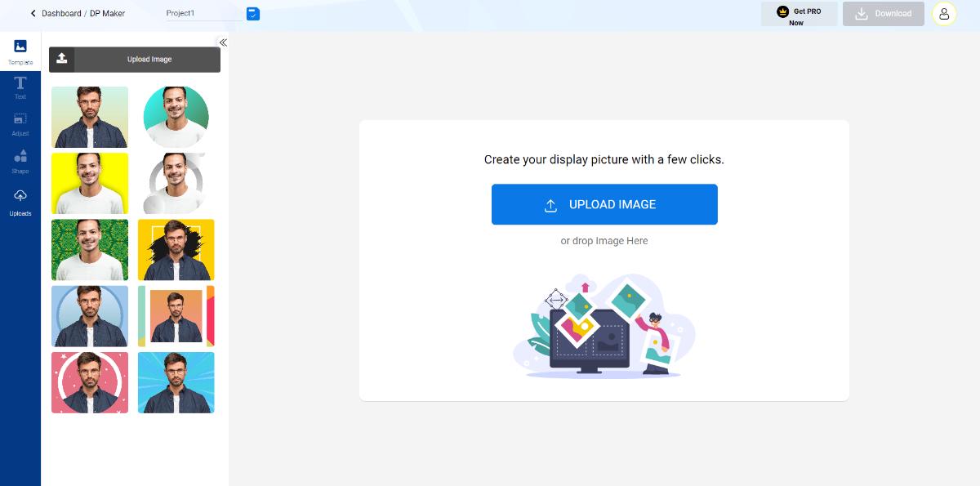
Task: Click the back arrow beside Dashboard
Action: pyautogui.click(x=33, y=14)
